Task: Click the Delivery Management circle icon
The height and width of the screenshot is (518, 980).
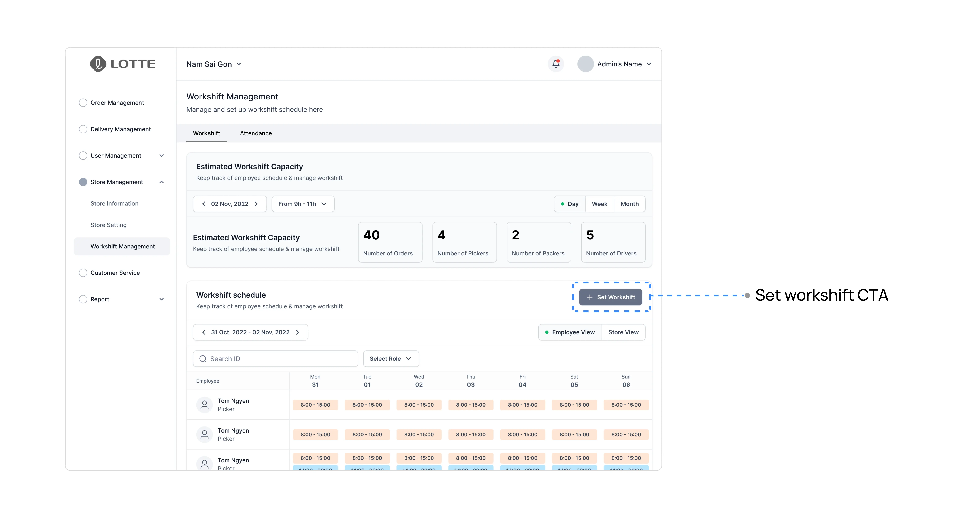Action: pos(83,129)
